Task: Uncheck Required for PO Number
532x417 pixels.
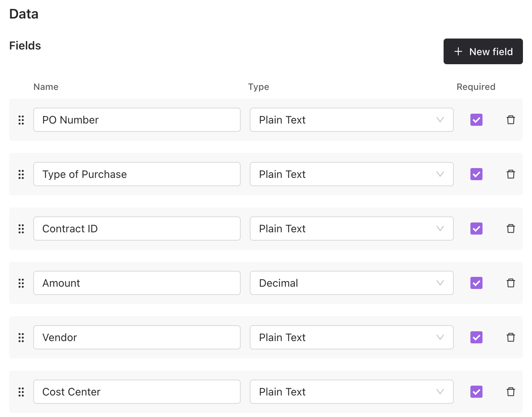Action: 476,120
